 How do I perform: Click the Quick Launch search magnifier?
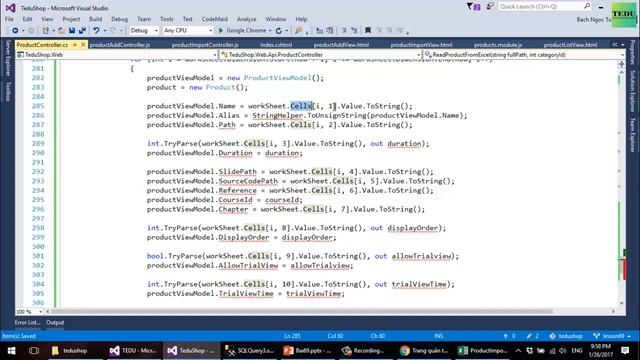587,6
